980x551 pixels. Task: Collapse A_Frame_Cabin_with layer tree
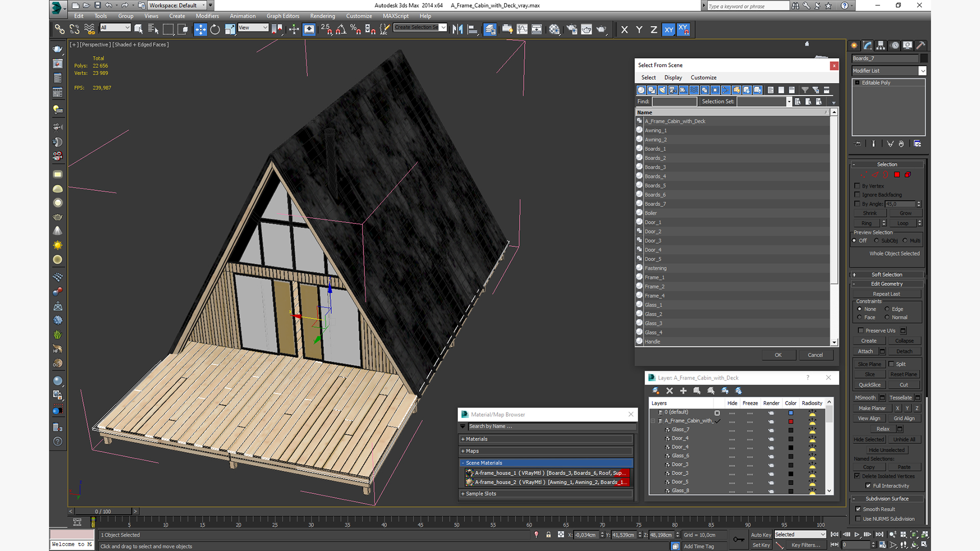tap(653, 421)
